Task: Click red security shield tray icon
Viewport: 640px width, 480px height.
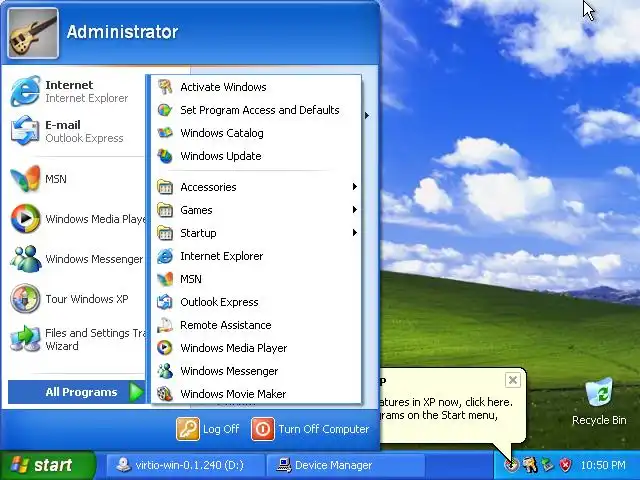Action: coord(565,465)
